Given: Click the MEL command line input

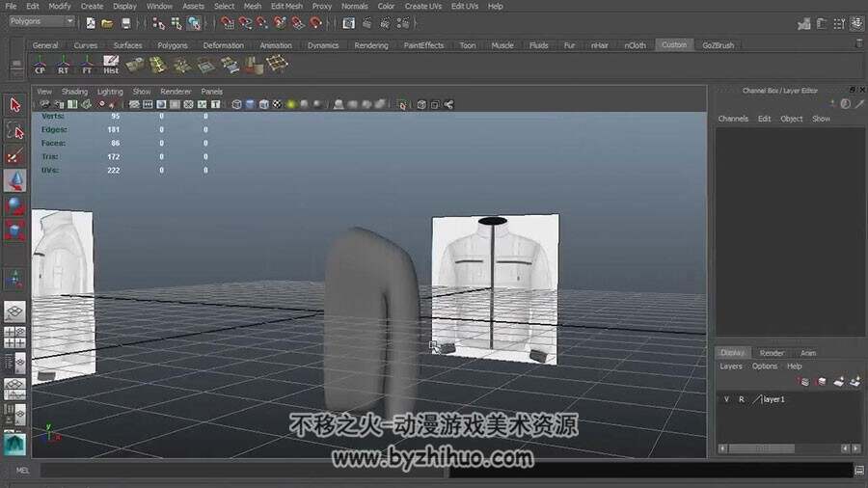Looking at the screenshot, I should pyautogui.click(x=244, y=471).
